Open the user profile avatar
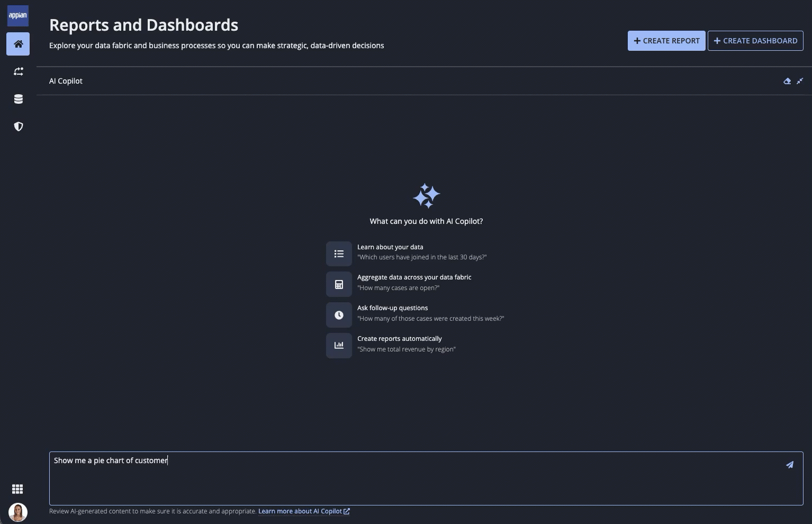812x524 pixels. 18,512
